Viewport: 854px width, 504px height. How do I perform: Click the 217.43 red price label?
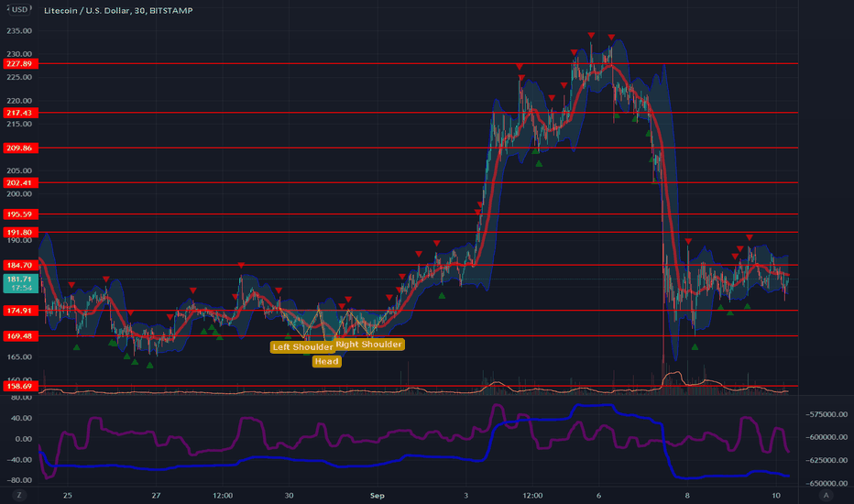point(20,113)
